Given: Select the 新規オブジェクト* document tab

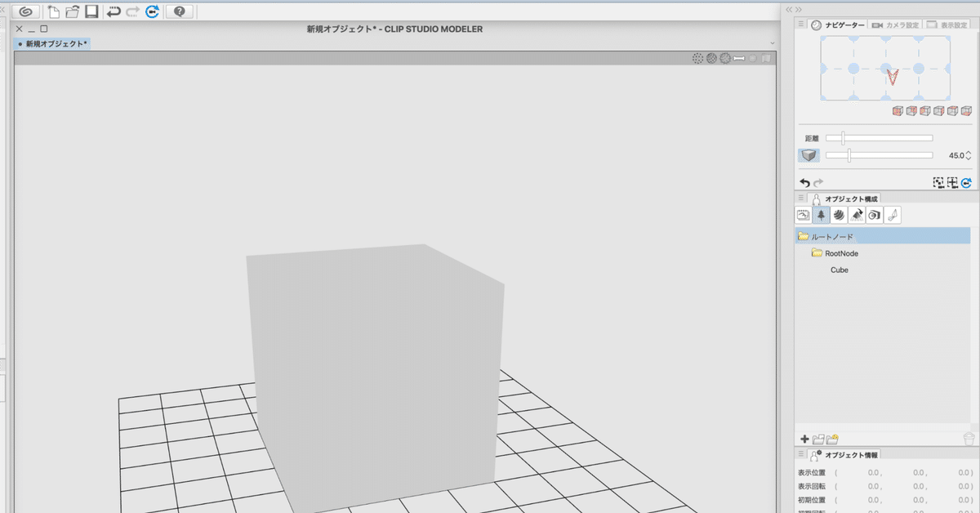Looking at the screenshot, I should (51, 43).
